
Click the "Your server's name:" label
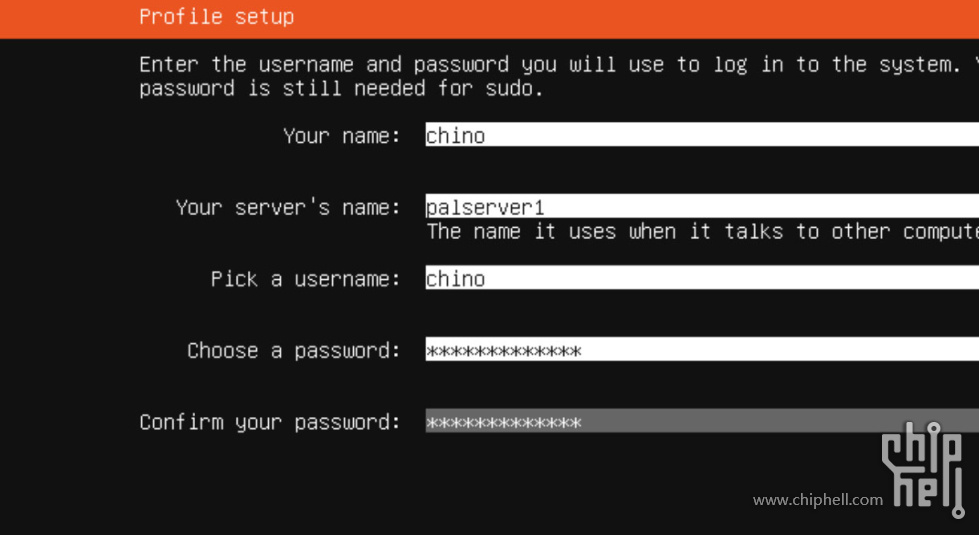(288, 207)
